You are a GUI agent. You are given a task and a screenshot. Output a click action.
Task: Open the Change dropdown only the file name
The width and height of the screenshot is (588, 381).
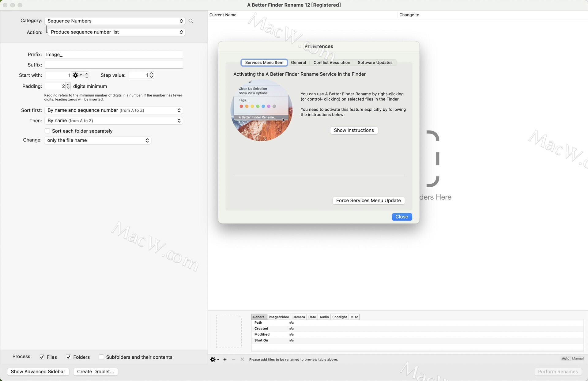click(98, 140)
